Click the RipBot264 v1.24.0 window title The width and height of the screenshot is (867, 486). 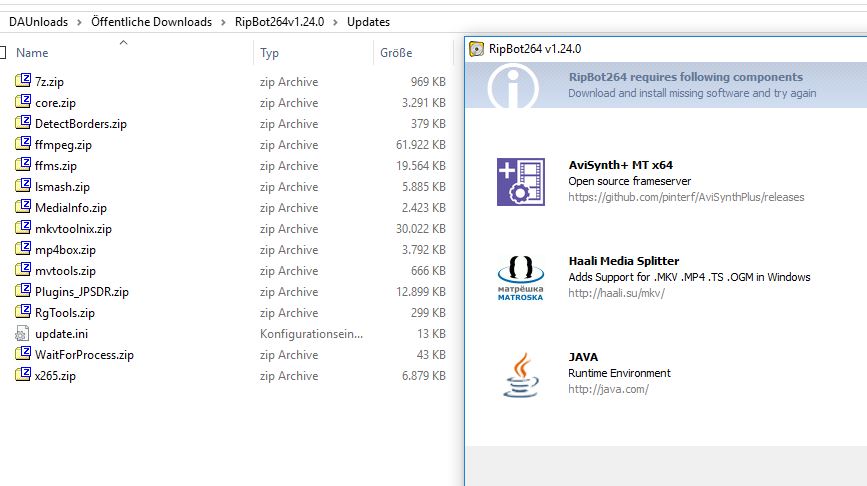pyautogui.click(x=535, y=49)
